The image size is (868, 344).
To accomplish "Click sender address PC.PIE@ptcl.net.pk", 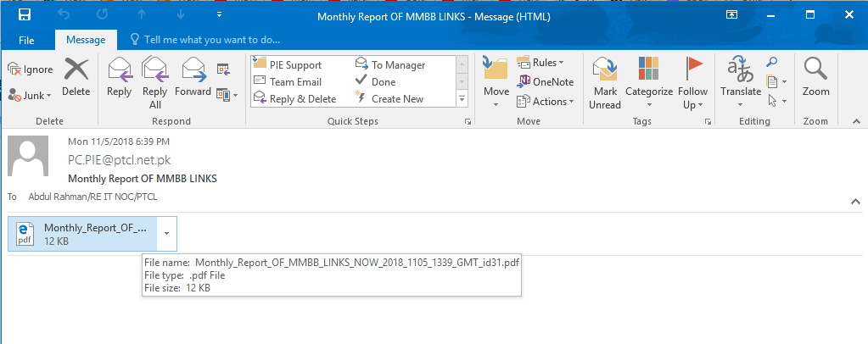I will click(x=119, y=160).
